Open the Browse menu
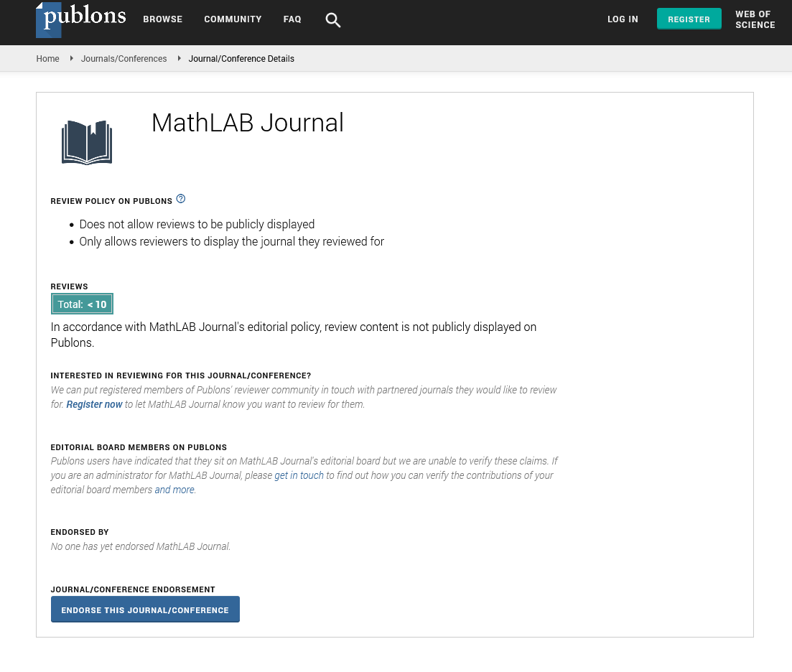The width and height of the screenshot is (792, 672). (x=162, y=19)
